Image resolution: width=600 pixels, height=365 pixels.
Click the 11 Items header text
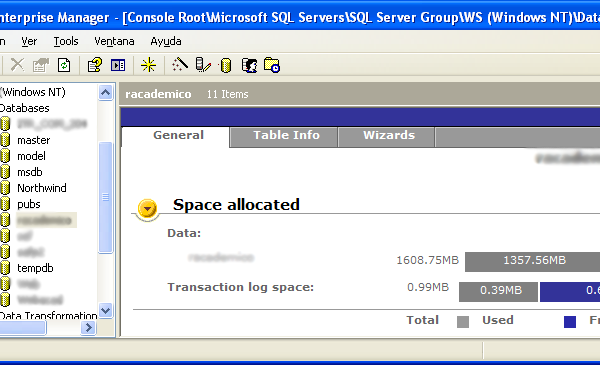pos(227,94)
